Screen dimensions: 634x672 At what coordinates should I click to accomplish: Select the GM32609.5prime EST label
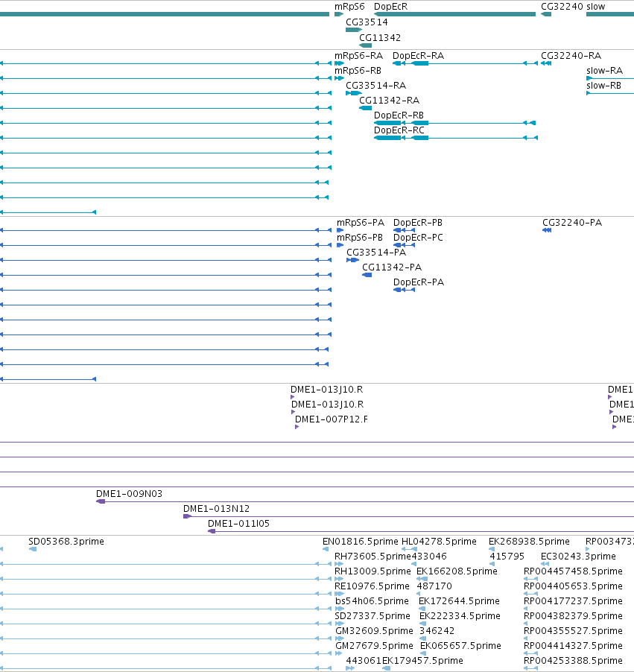pyautogui.click(x=374, y=631)
